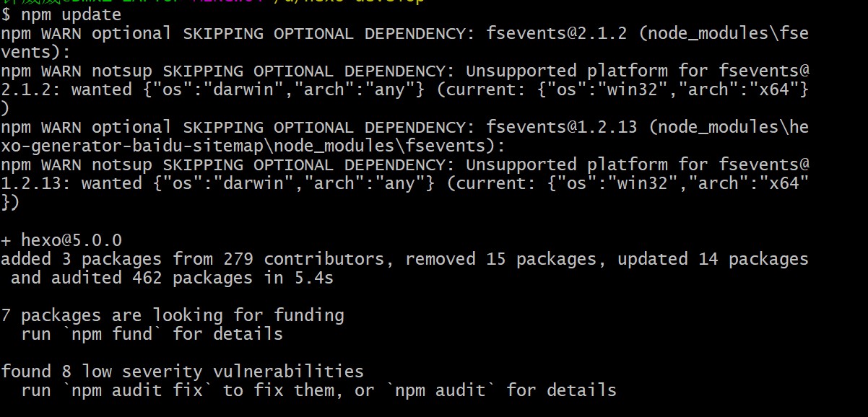Click "7 packages are looking for funding"

(172, 315)
